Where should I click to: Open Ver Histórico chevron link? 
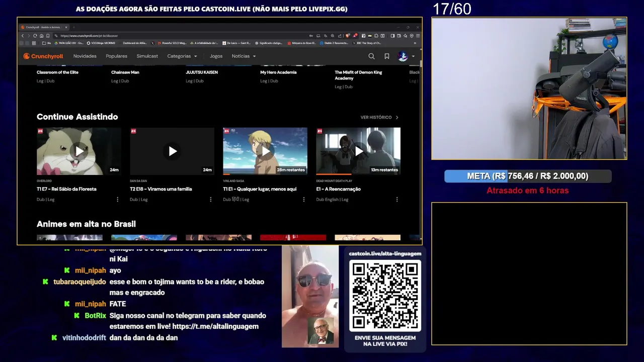pyautogui.click(x=380, y=117)
